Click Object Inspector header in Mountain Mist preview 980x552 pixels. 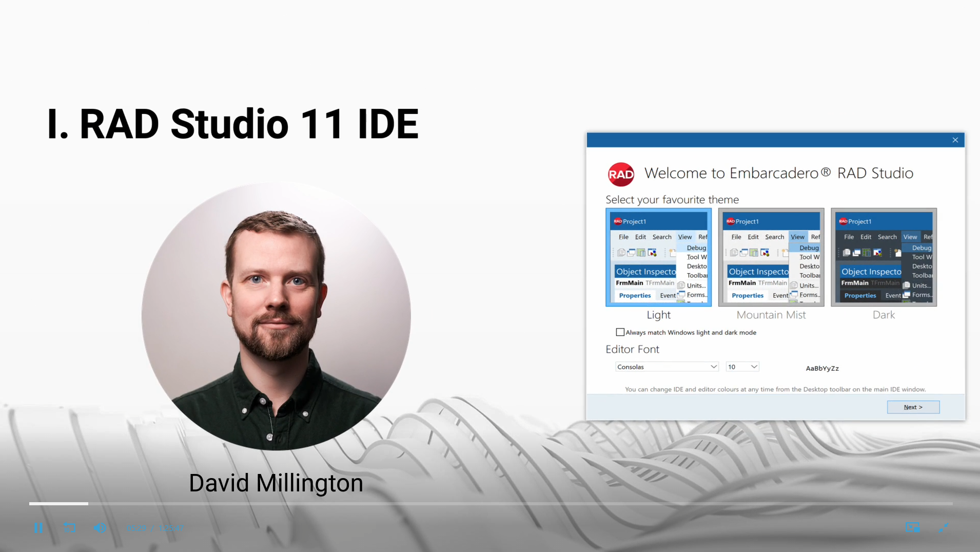tap(758, 272)
